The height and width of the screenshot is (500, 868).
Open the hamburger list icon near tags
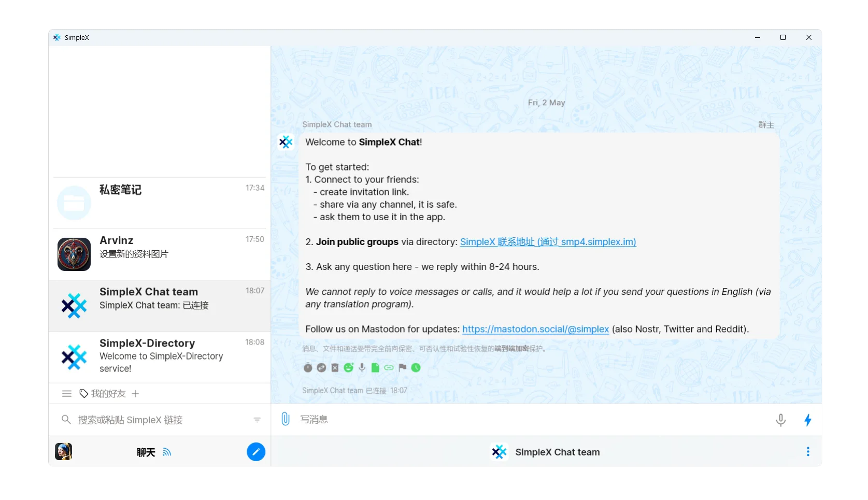pos(67,394)
